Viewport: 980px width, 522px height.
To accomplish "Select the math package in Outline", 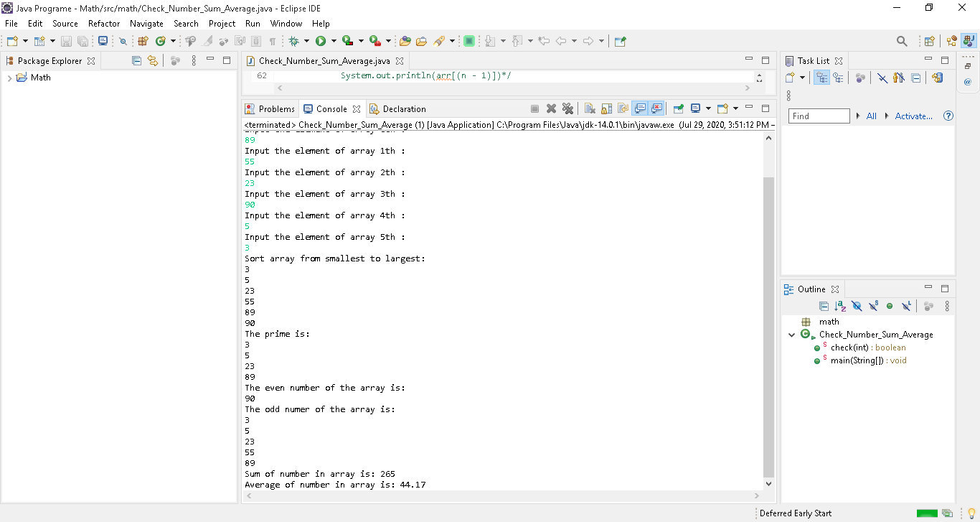I will tap(829, 322).
